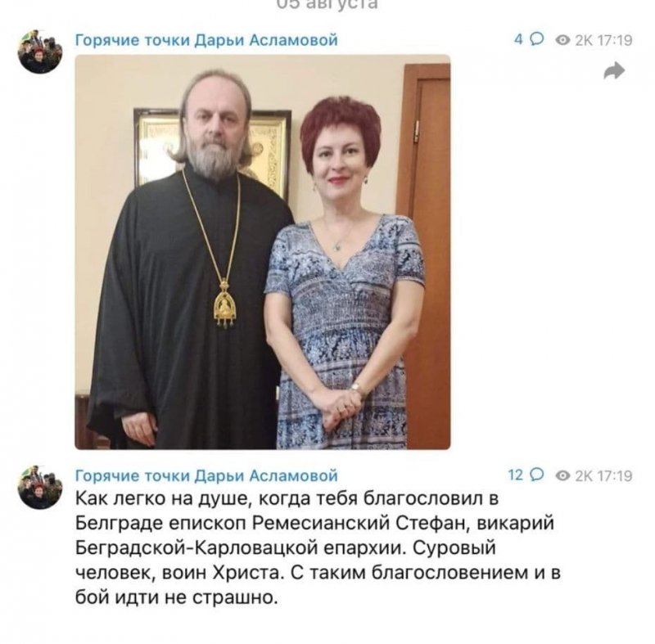Click the framed icon picture in photo
This screenshot has width=655, height=644.
213,151
